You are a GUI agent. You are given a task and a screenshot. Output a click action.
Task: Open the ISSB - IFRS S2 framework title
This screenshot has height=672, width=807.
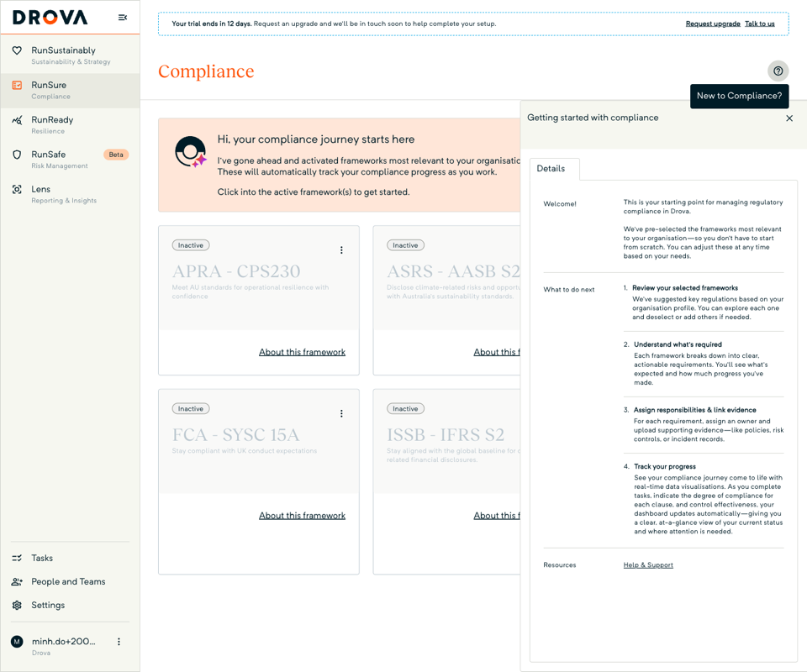[446, 435]
